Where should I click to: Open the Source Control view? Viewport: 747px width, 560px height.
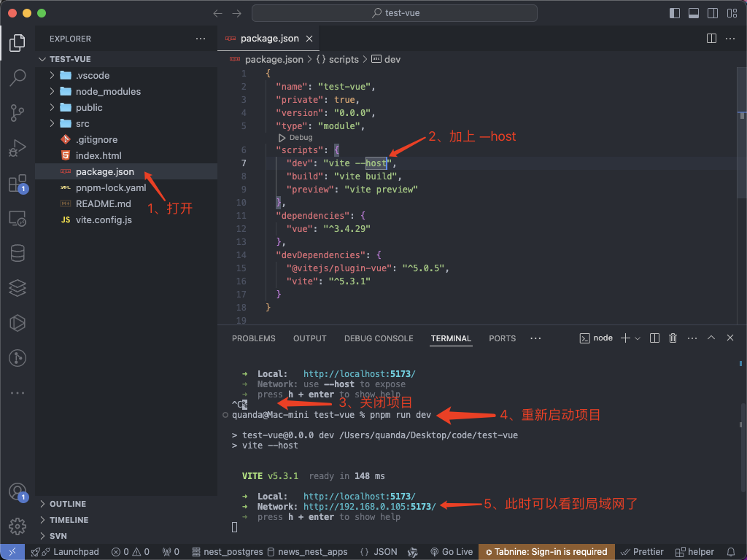click(x=18, y=113)
